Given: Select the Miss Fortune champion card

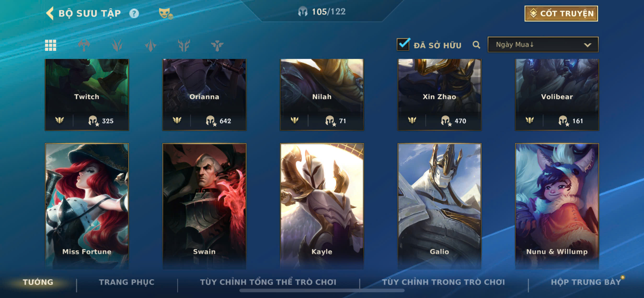Looking at the screenshot, I should [87, 206].
